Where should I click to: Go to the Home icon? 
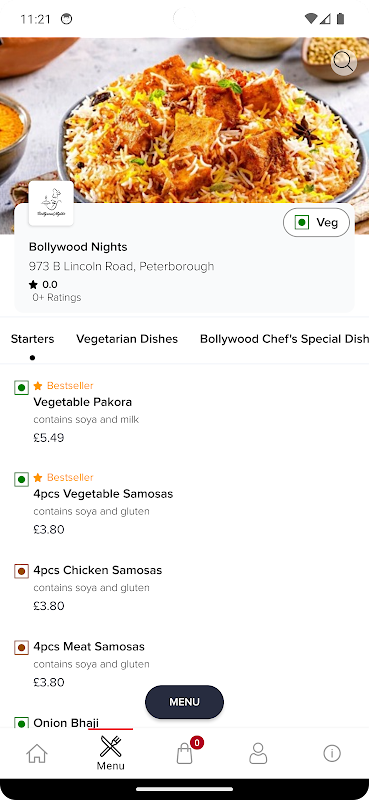pos(37,754)
